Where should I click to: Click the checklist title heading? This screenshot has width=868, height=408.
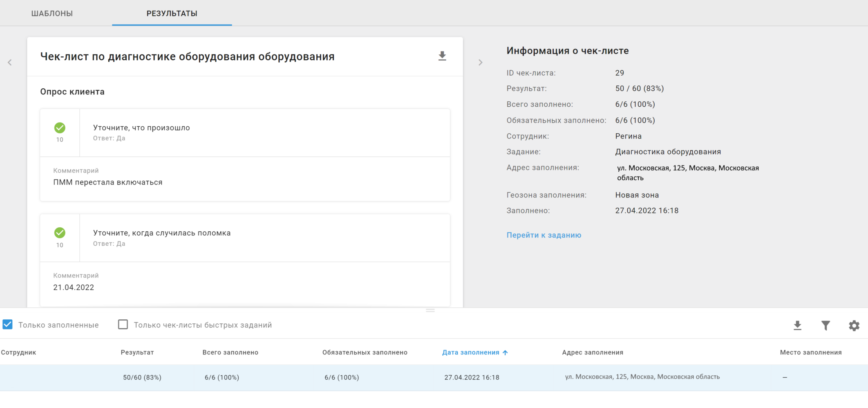(x=187, y=57)
